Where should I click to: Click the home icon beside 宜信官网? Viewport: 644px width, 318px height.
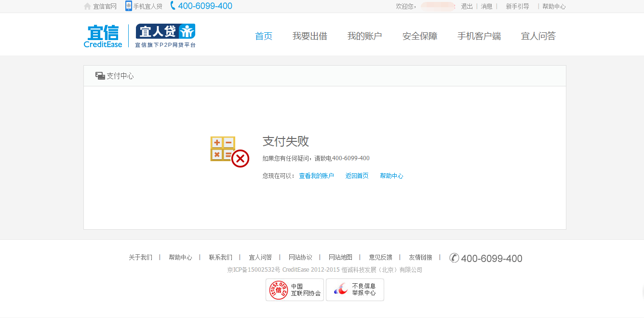click(x=87, y=6)
